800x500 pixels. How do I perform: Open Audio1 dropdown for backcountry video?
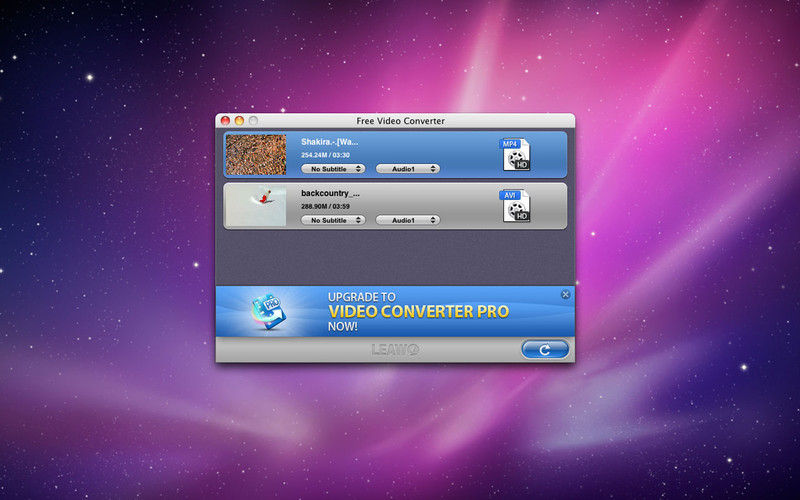[x=408, y=220]
